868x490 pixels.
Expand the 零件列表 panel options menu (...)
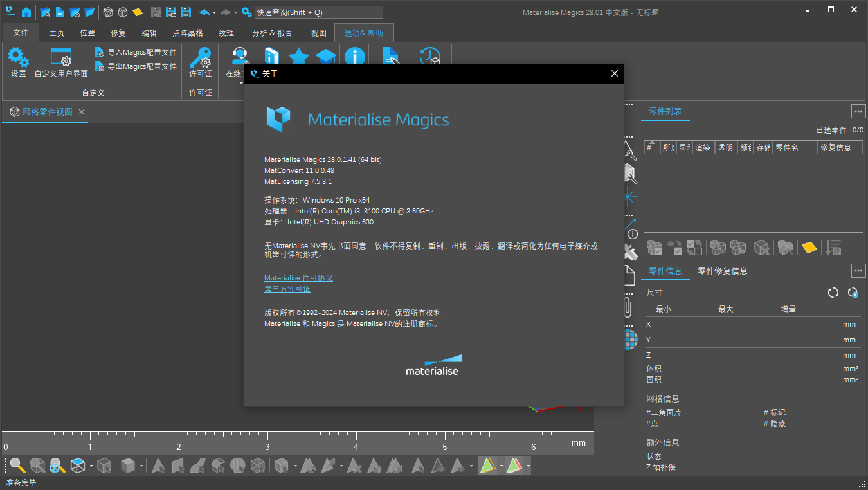tap(858, 111)
